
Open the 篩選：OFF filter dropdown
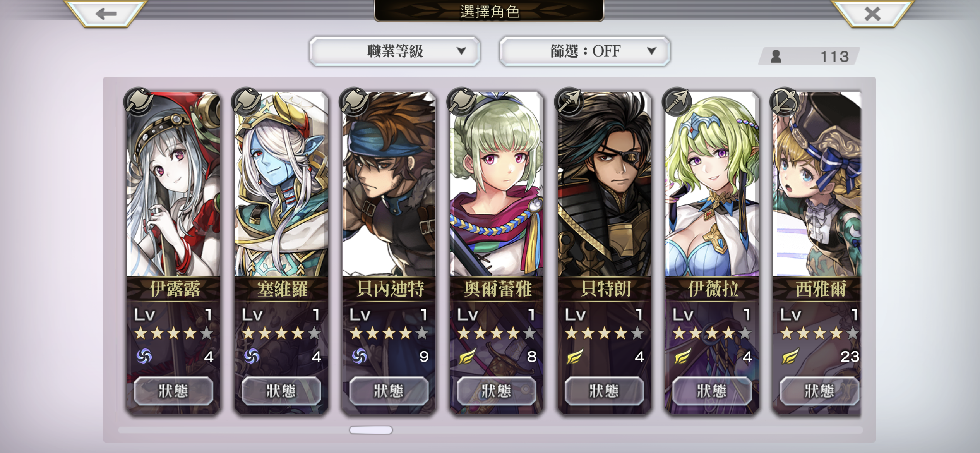(585, 51)
